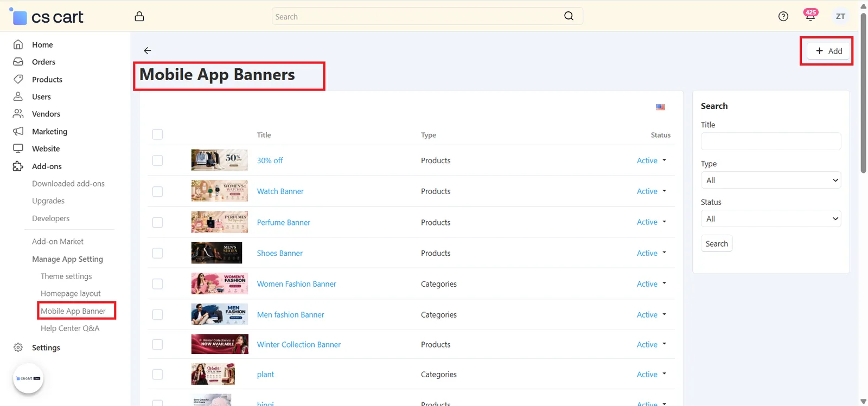
Task: Click the Products tag icon
Action: pyautogui.click(x=18, y=79)
